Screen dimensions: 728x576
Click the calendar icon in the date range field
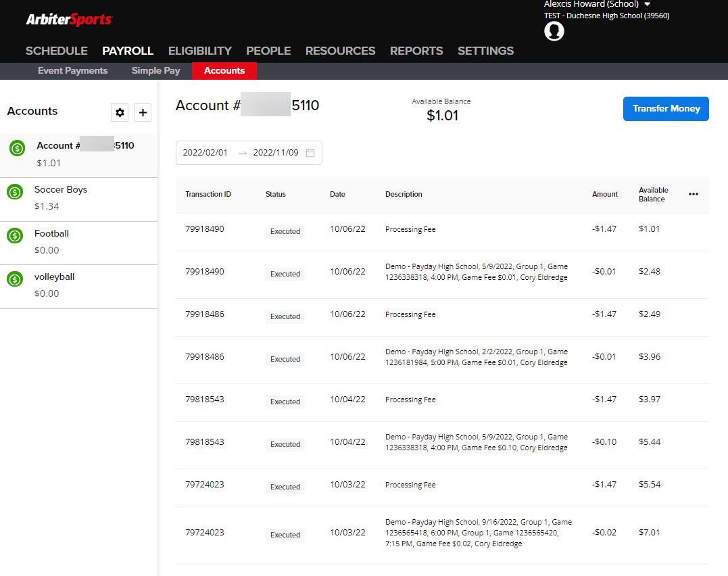[310, 153]
